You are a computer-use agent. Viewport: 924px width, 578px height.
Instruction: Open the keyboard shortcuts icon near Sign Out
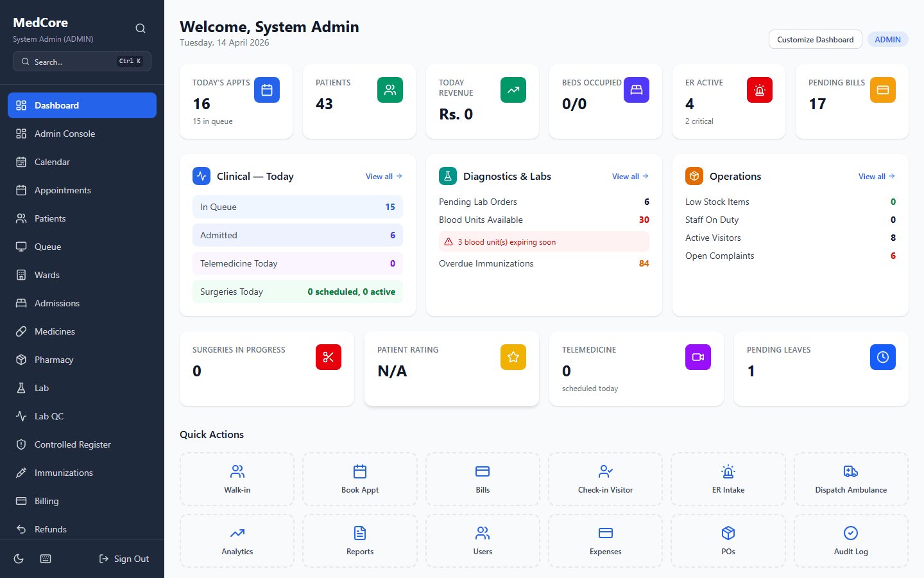pos(45,559)
